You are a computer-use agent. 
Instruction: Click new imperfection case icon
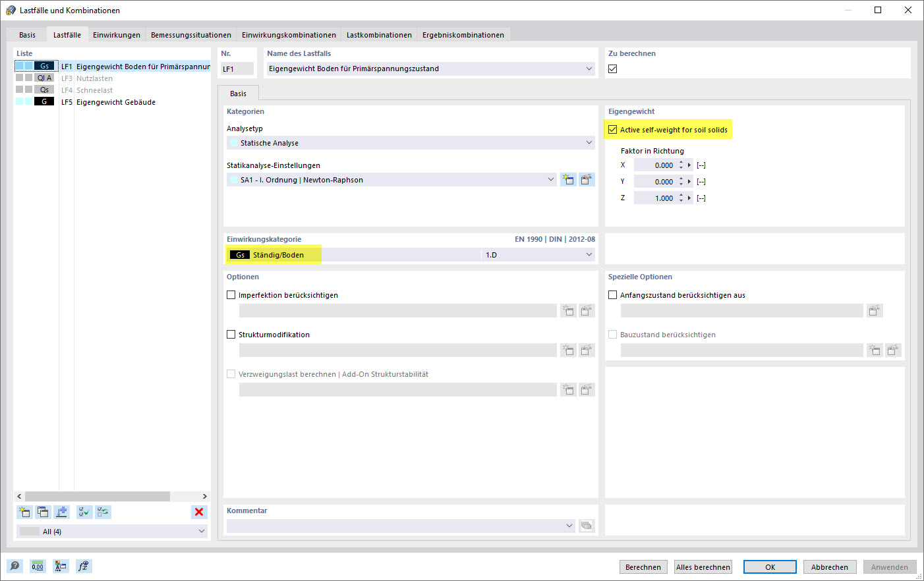point(568,311)
